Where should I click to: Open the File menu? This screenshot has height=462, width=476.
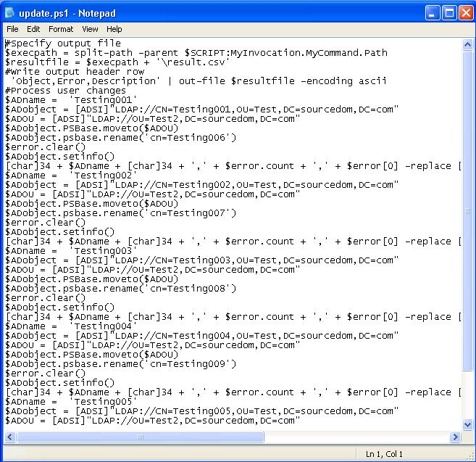(x=12, y=29)
